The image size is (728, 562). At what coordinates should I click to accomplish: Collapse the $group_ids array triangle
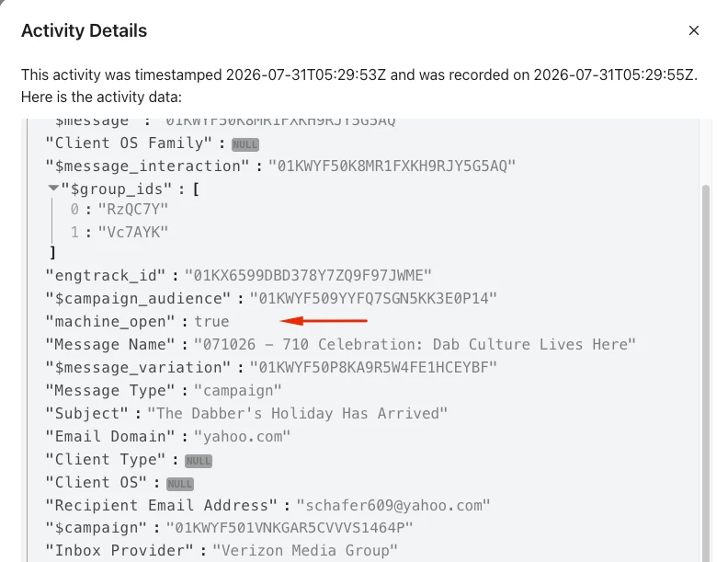click(53, 189)
